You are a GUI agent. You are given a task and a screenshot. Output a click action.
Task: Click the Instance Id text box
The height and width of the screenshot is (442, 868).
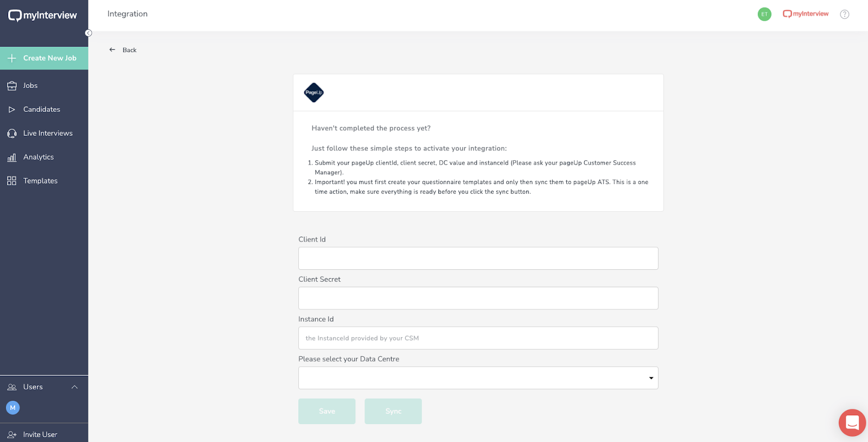tap(478, 338)
